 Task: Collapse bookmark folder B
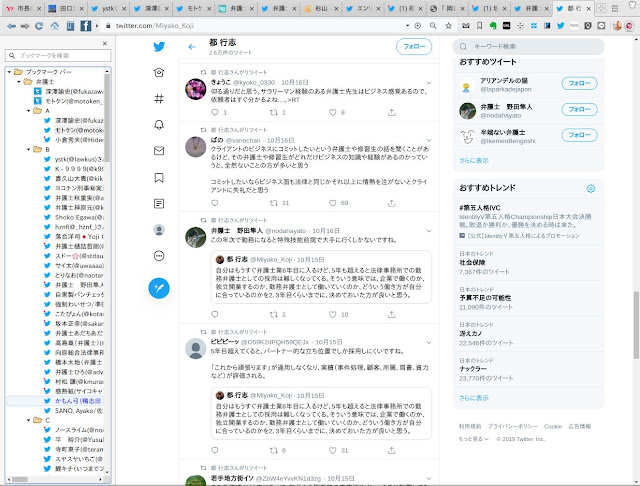tap(29, 149)
